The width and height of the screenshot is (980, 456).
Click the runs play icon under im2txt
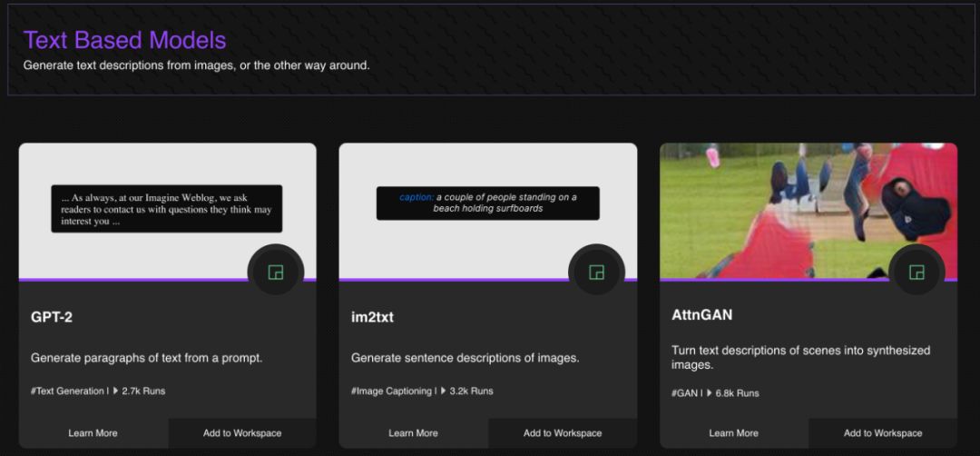[443, 392]
